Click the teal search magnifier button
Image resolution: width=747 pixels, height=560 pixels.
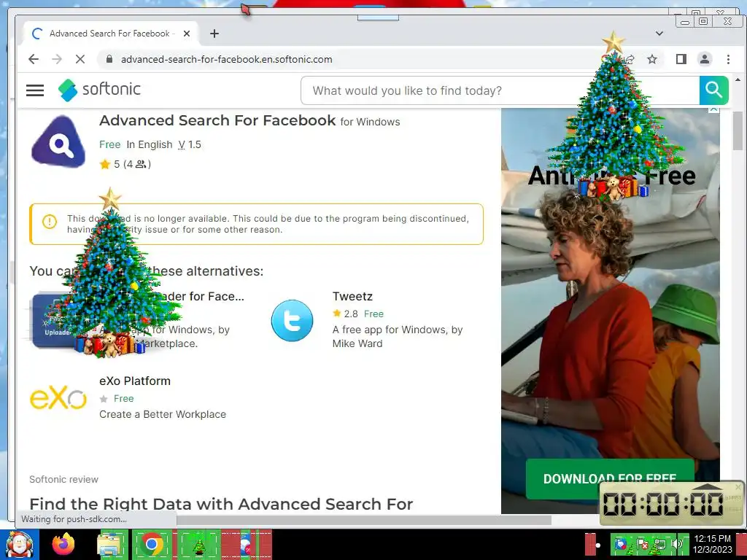click(713, 90)
